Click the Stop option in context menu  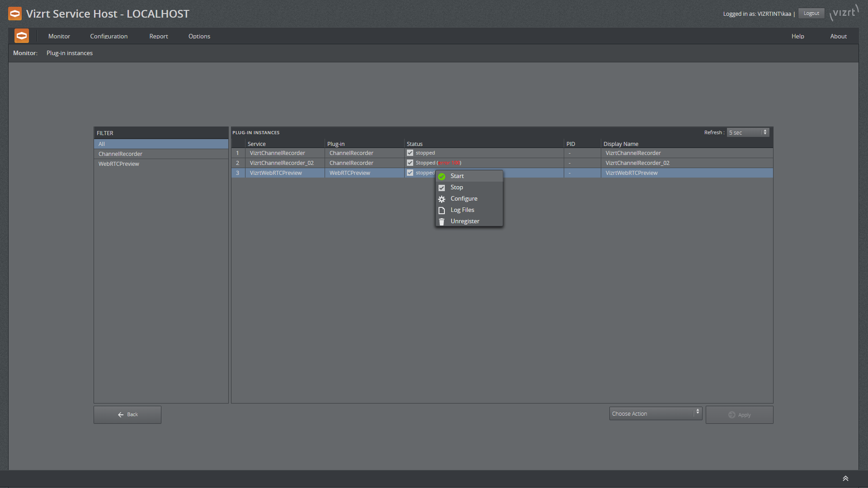click(456, 187)
